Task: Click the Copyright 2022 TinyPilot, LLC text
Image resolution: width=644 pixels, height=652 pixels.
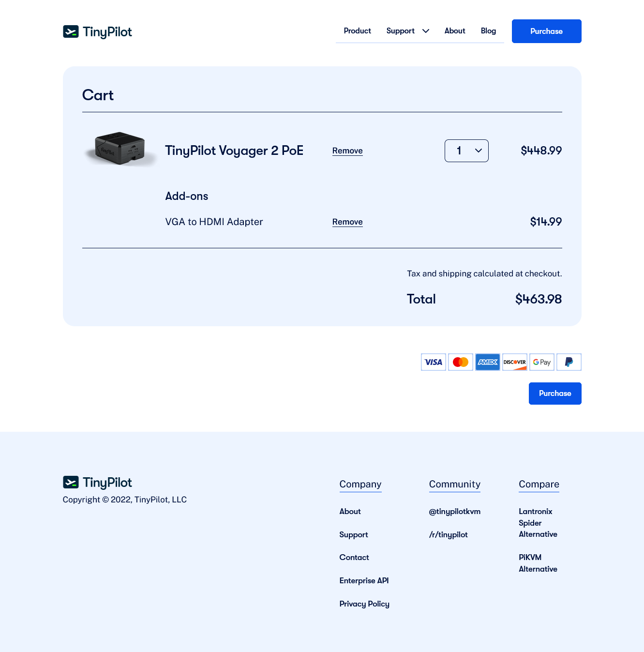Action: [125, 500]
